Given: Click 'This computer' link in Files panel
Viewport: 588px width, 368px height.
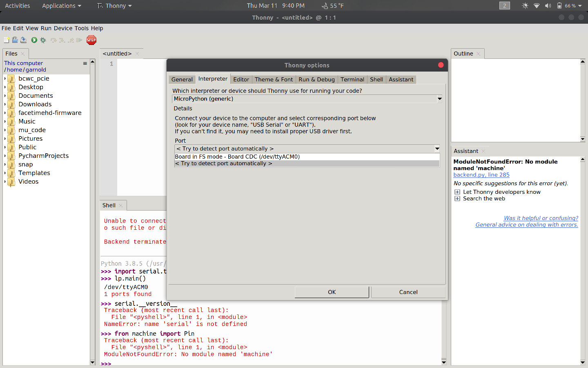Looking at the screenshot, I should [x=24, y=63].
